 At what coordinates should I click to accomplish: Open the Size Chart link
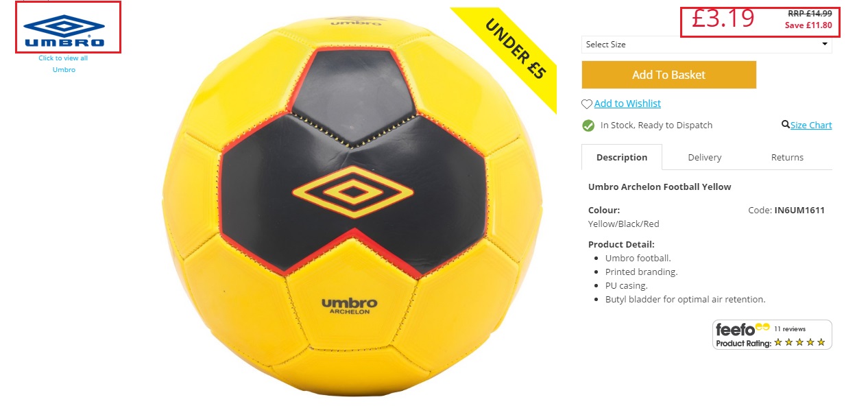[811, 125]
